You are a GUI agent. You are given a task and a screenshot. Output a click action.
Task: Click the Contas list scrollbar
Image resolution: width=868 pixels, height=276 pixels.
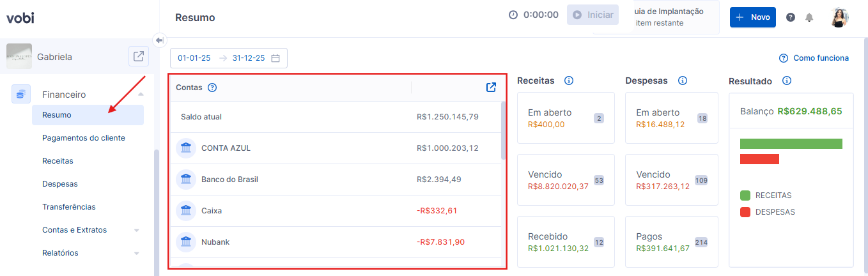tap(503, 130)
